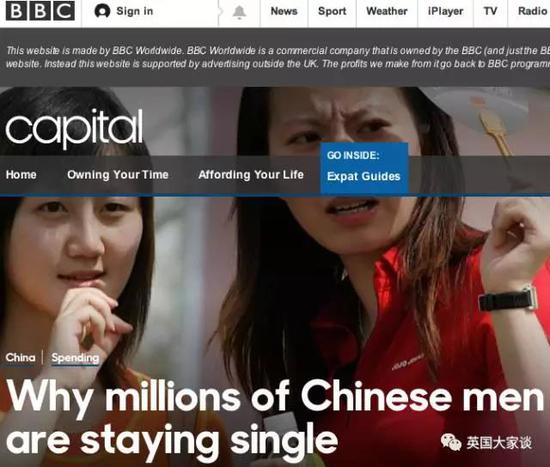The height and width of the screenshot is (467, 550).
Task: Open the Sport section
Action: click(332, 11)
